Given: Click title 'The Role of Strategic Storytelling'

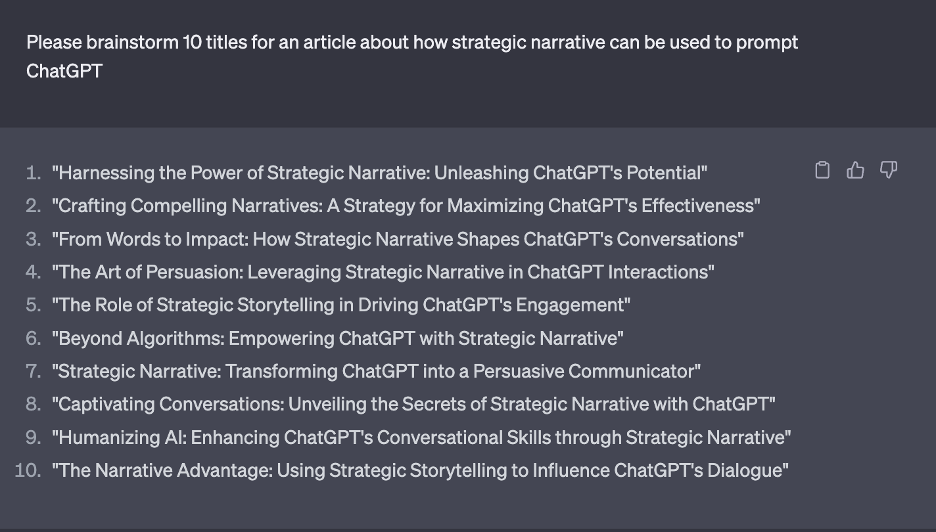Looking at the screenshot, I should pyautogui.click(x=341, y=305).
